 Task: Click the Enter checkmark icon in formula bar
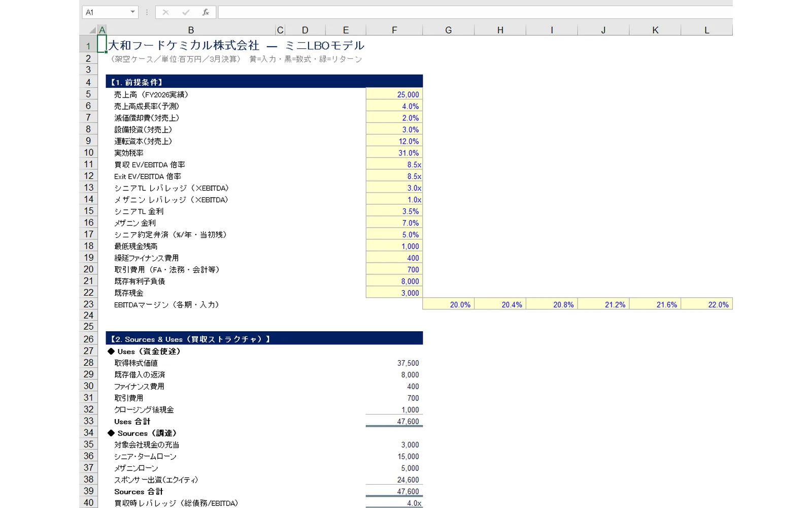click(186, 12)
